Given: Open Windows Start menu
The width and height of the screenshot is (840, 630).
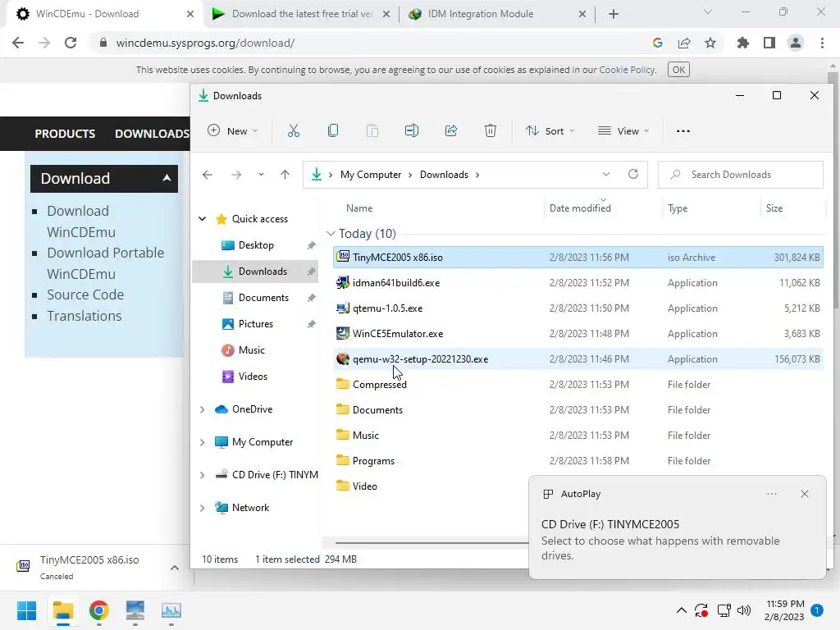Looking at the screenshot, I should [27, 610].
